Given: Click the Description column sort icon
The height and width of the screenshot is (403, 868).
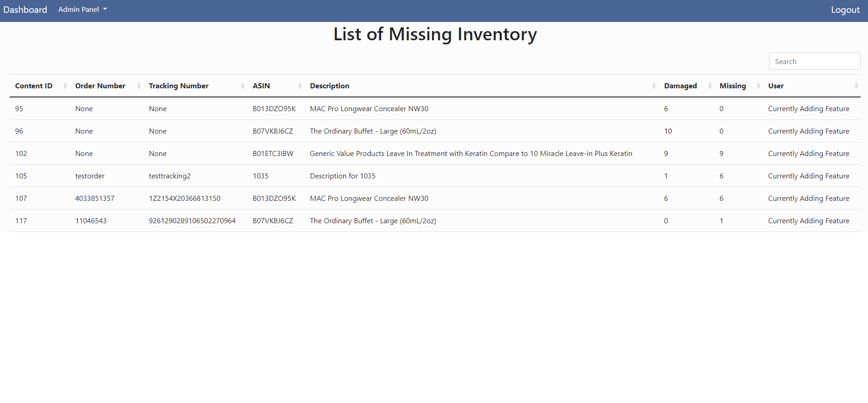Looking at the screenshot, I should [x=654, y=86].
